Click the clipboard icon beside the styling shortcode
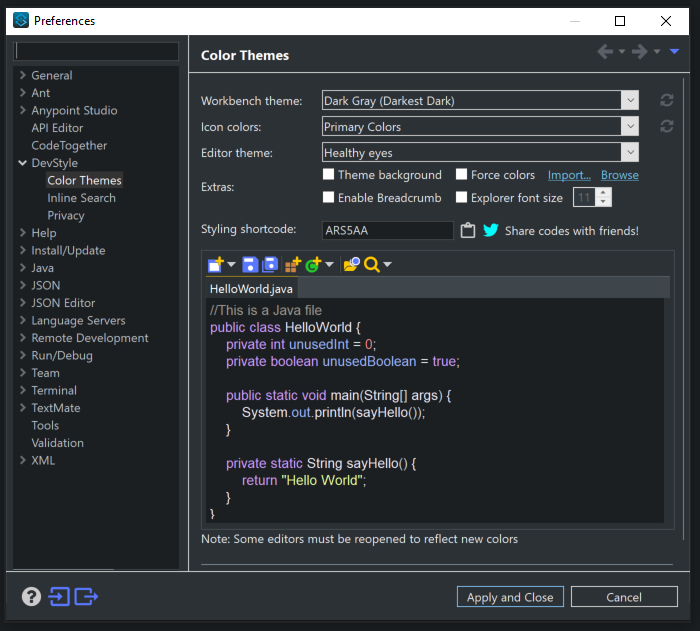The height and width of the screenshot is (631, 700). pos(468,231)
